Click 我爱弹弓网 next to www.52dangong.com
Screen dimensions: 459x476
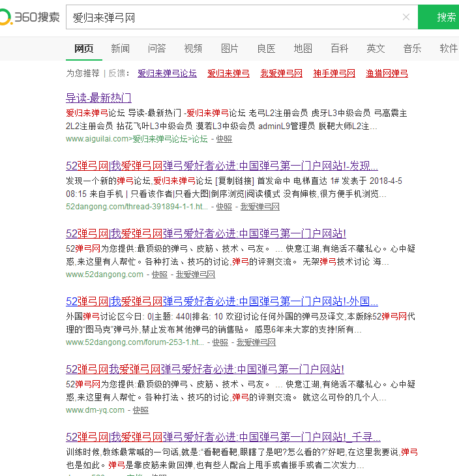click(x=196, y=275)
